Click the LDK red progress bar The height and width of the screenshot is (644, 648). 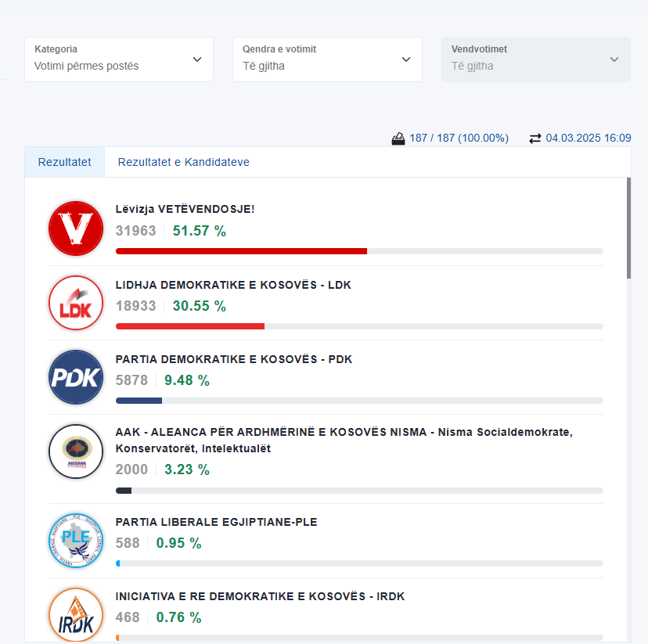pyautogui.click(x=190, y=326)
